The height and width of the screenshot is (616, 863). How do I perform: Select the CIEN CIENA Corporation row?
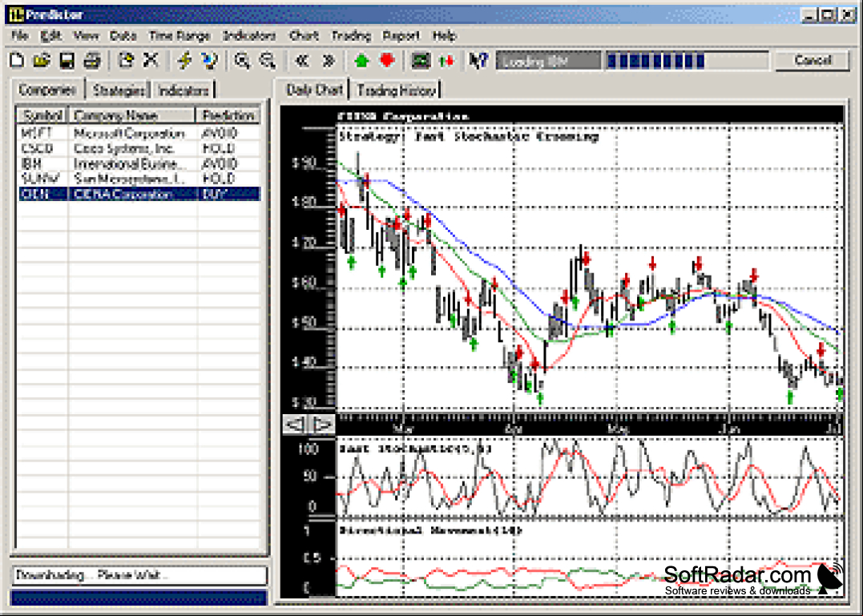coord(139,194)
